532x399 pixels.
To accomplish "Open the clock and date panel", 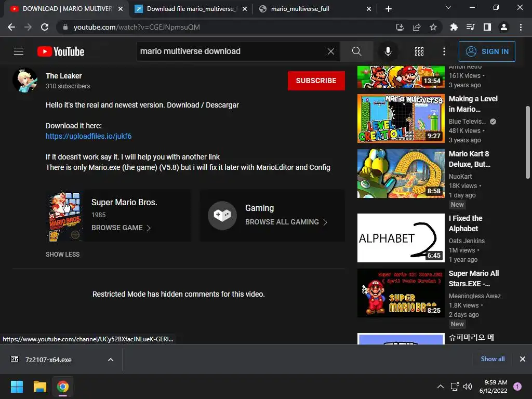I will [x=494, y=387].
